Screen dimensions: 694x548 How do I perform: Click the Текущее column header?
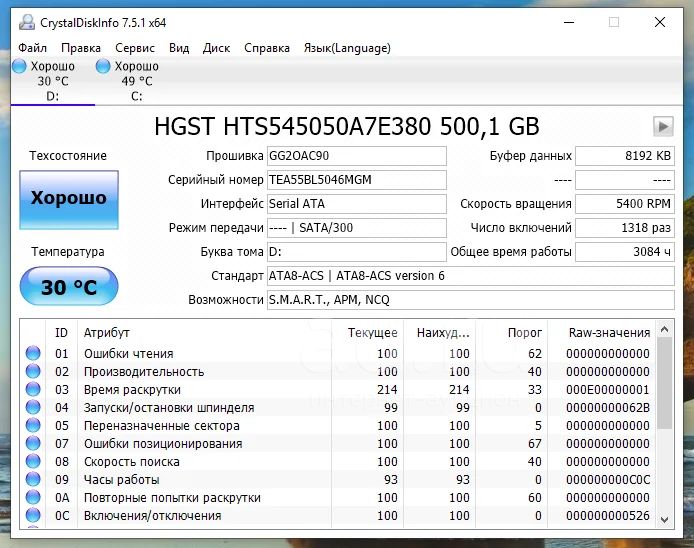367,332
